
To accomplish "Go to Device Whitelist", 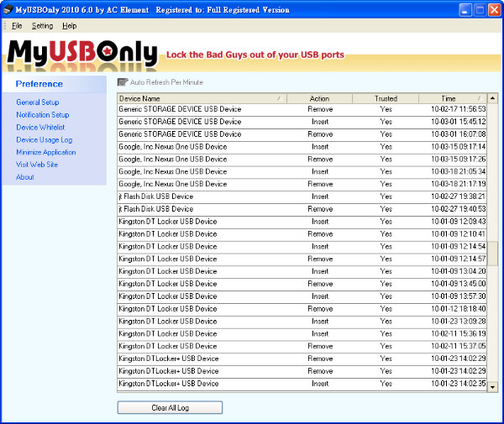I will (x=40, y=128).
